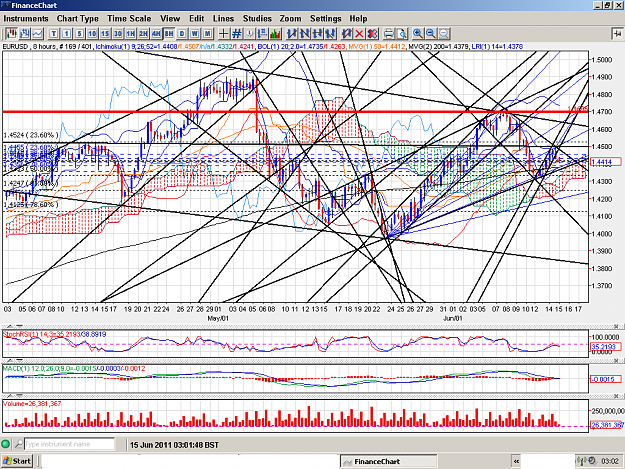625x469 pixels.
Task: Set time scale to 4H
Action: 156,33
